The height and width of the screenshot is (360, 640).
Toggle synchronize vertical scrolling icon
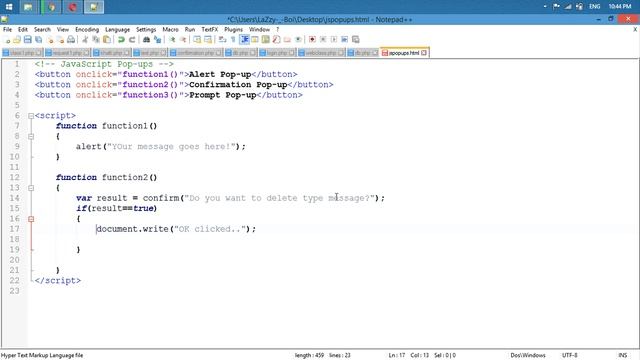[x=197, y=40]
